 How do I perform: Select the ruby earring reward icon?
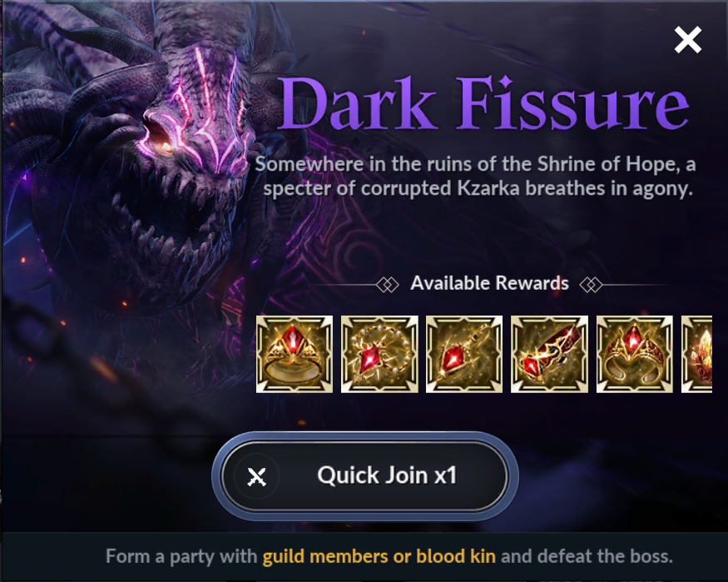click(x=464, y=354)
